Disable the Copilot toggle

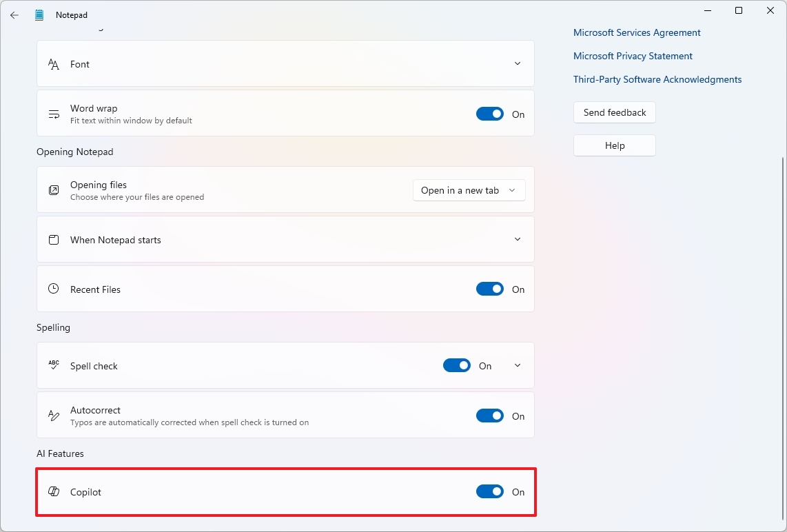pyautogui.click(x=490, y=492)
